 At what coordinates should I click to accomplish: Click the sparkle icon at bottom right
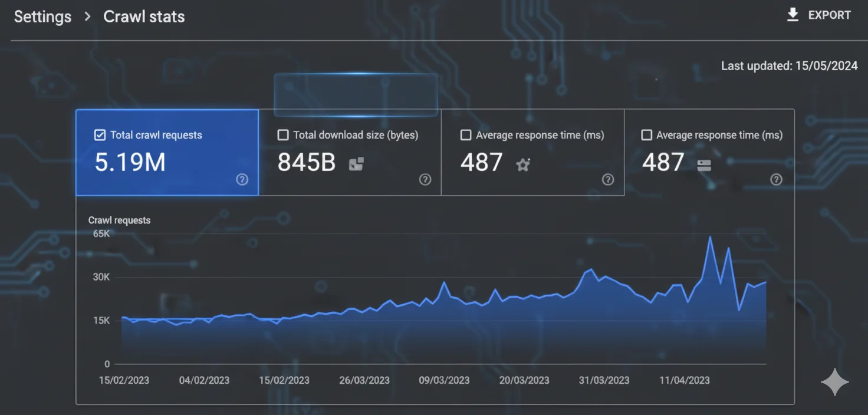pos(834,382)
